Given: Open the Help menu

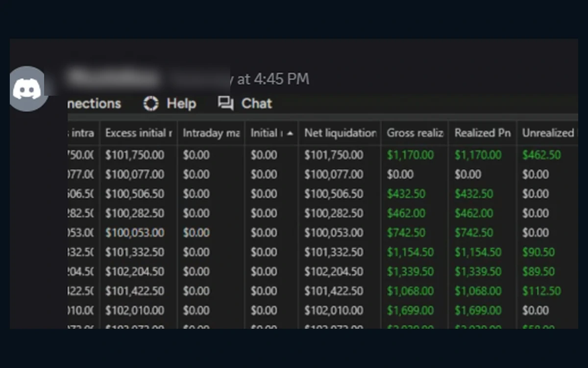Looking at the screenshot, I should click(x=181, y=104).
